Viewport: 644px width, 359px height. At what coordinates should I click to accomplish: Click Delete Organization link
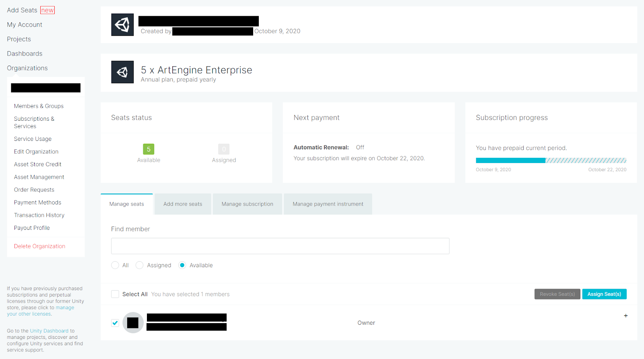pyautogui.click(x=39, y=246)
